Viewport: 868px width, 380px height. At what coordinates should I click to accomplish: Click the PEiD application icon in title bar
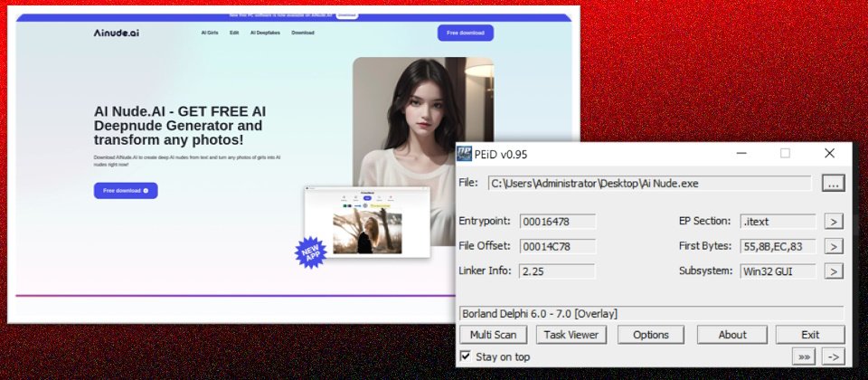tap(464, 154)
